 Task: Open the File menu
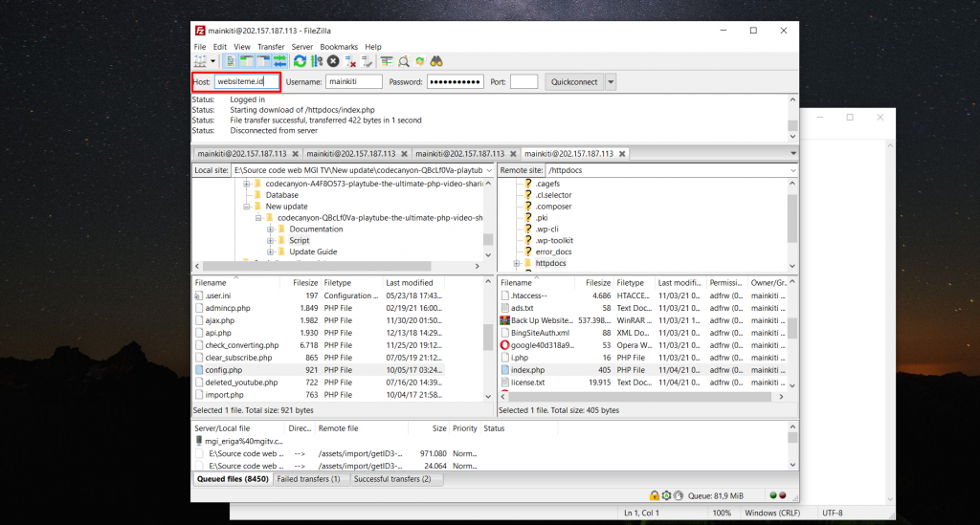point(200,47)
